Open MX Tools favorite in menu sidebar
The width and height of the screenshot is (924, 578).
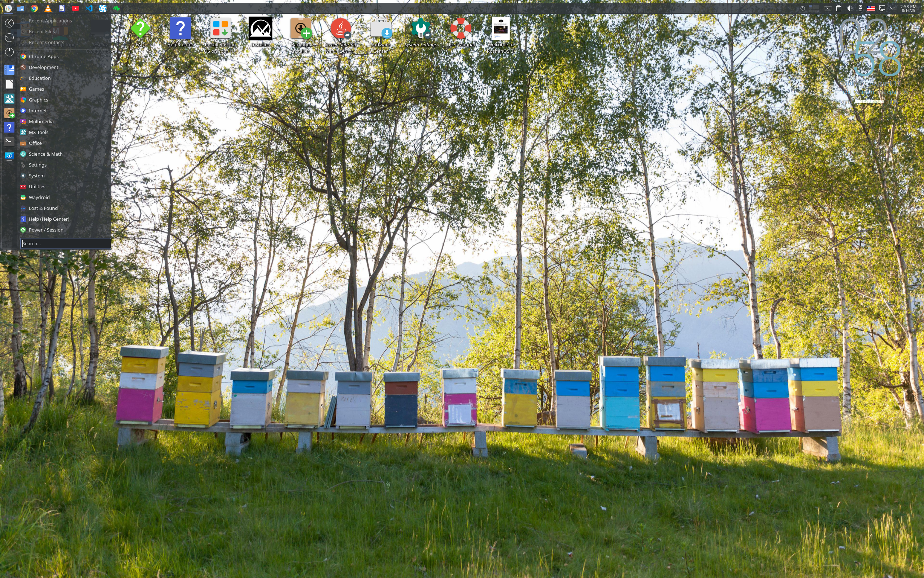[9, 99]
